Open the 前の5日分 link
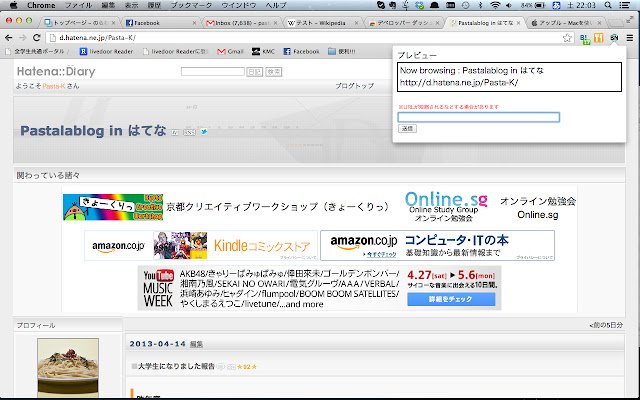Viewport: 640px width, 400px height. point(606,325)
